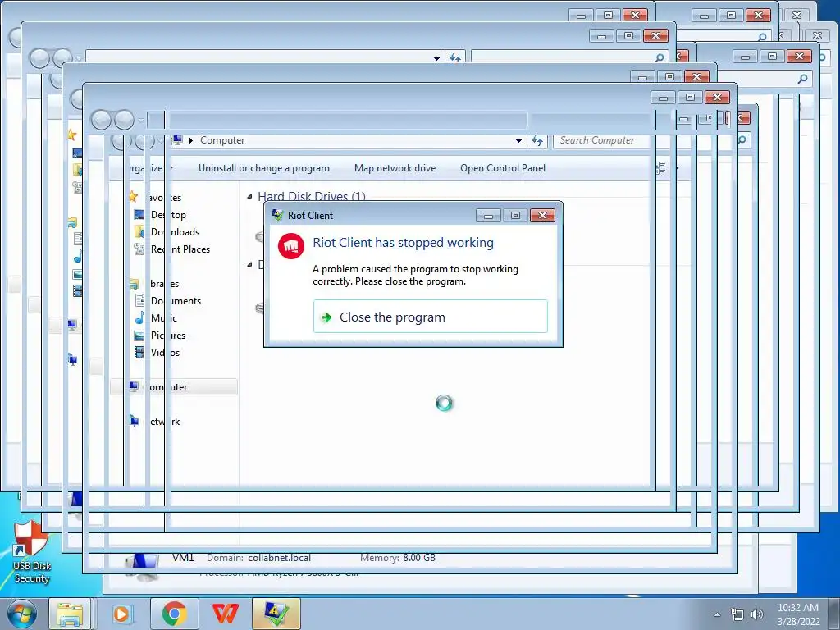The width and height of the screenshot is (840, 630).
Task: Click the volume speaker tray icon
Action: [757, 614]
